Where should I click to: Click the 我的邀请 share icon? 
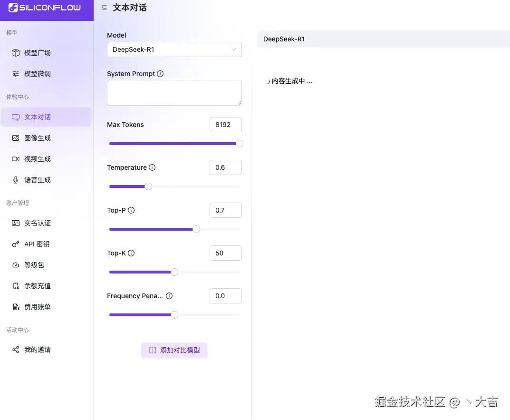(x=16, y=350)
